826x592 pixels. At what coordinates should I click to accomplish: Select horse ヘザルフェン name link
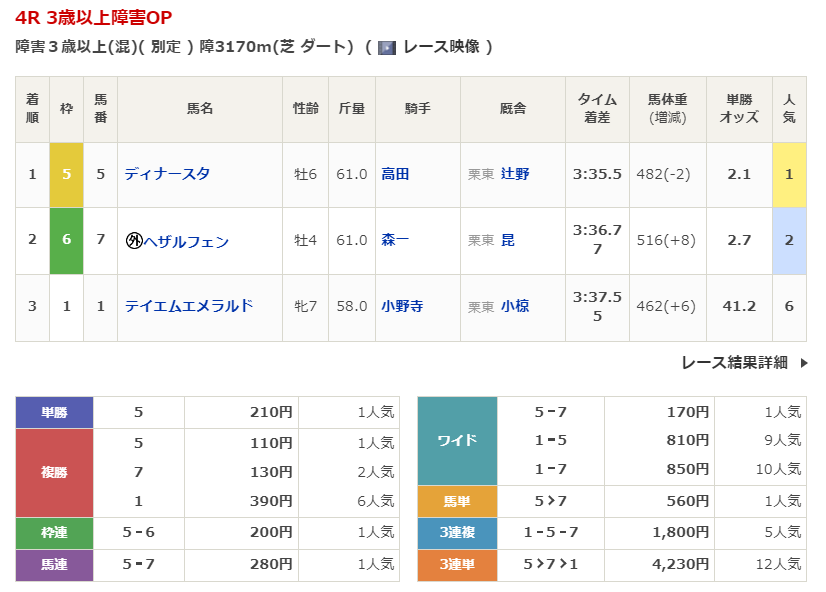tap(186, 241)
